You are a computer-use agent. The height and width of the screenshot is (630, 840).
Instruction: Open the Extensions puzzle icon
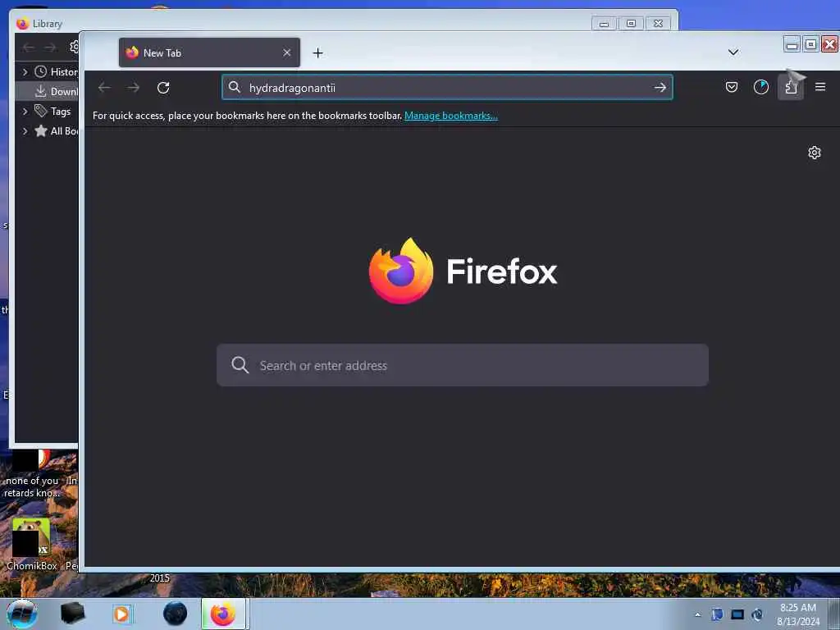(791, 87)
